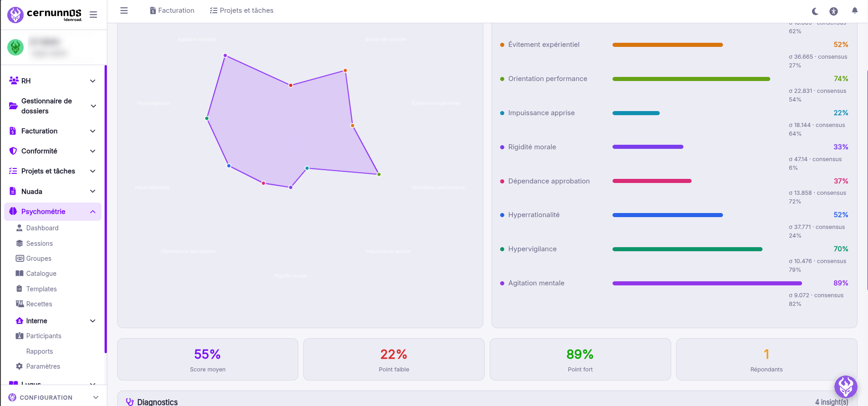Image resolution: width=868 pixels, height=406 pixels.
Task: Open Projets et tâches in top navigation
Action: click(x=241, y=10)
